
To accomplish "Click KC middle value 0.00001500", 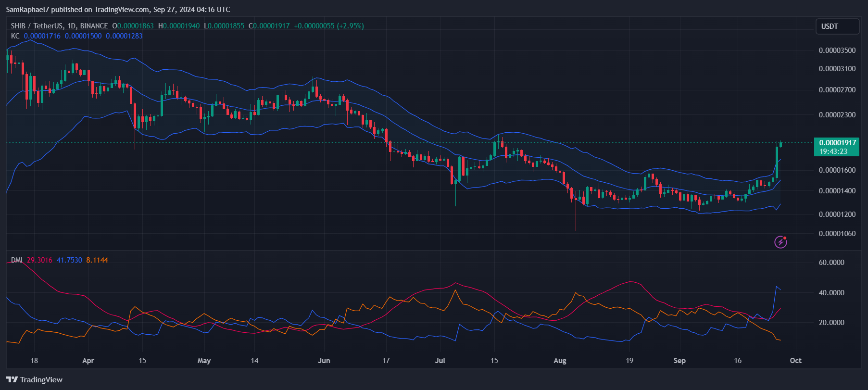I will coord(83,36).
